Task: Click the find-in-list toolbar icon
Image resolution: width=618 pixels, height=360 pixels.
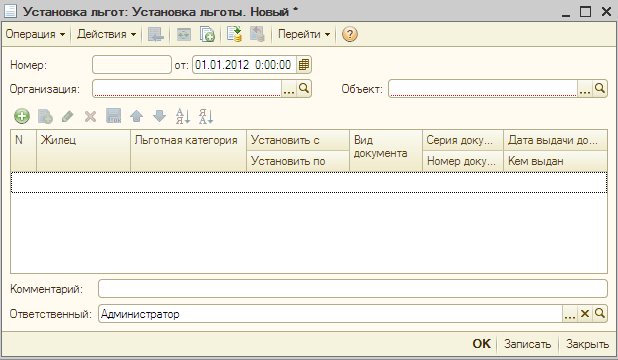Action: [x=156, y=34]
